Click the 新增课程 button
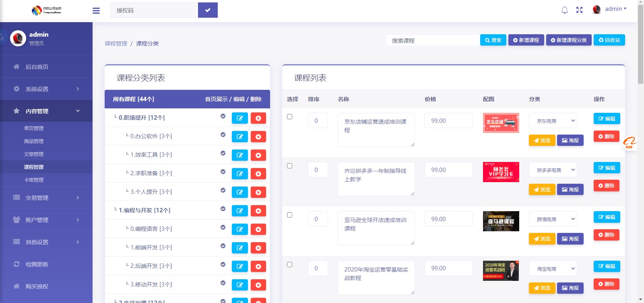This screenshot has height=303, width=644. point(526,40)
